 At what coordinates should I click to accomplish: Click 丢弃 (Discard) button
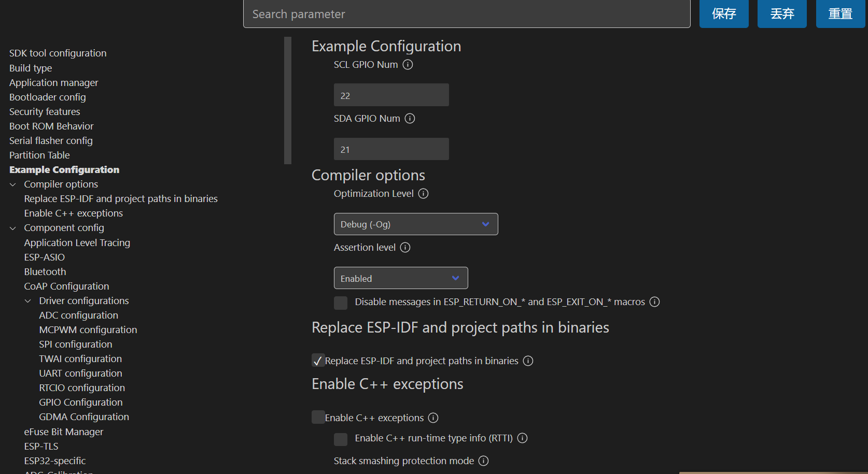(x=782, y=14)
